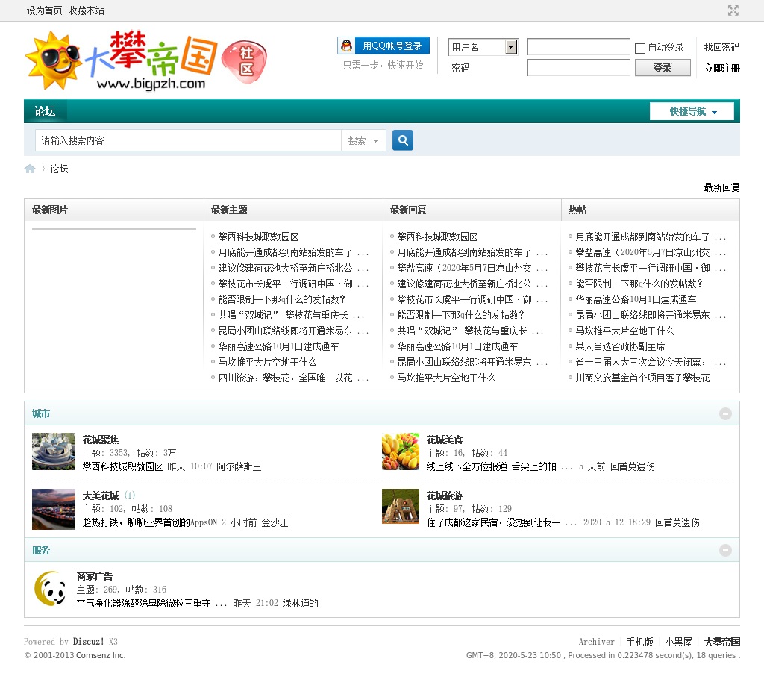Click the 花城旅游 forum image
Screen dimensions: 764x700
(x=401, y=507)
